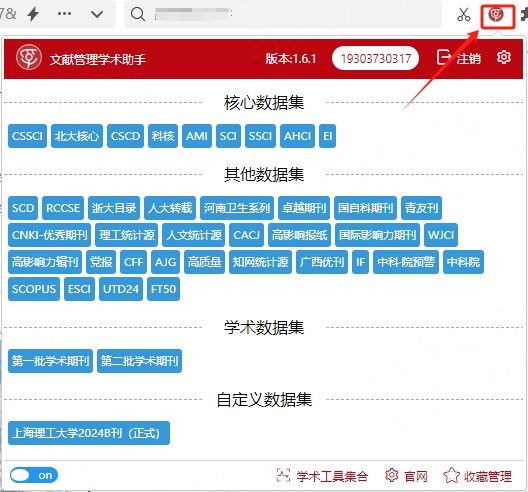Viewport: 528px width, 492px height.
Task: Toggle the on/off switch at bottom left
Action: (34, 475)
